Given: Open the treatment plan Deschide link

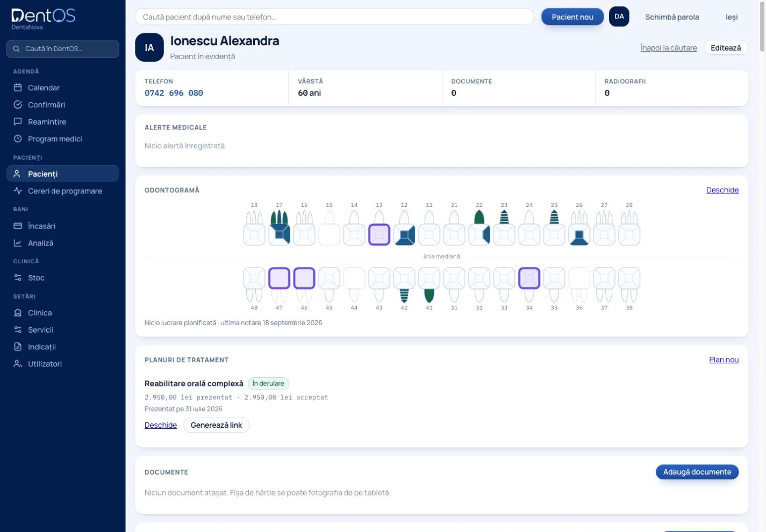Looking at the screenshot, I should point(161,425).
